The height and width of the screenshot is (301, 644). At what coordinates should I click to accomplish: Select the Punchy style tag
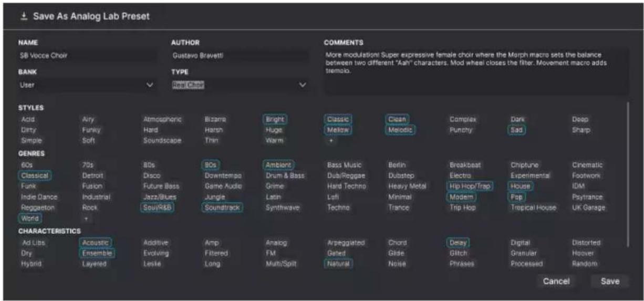point(461,130)
